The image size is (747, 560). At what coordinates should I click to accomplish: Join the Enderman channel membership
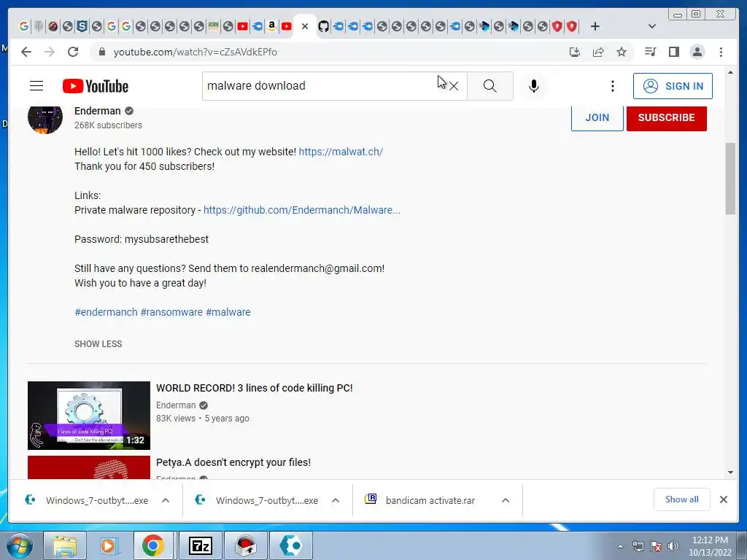[x=597, y=117]
